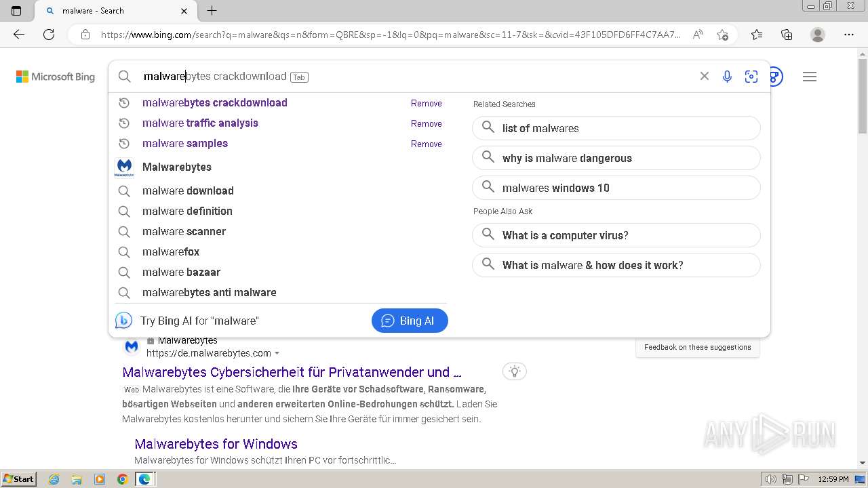Clear the Bing search box with the X
The width and height of the screenshot is (868, 488).
705,76
